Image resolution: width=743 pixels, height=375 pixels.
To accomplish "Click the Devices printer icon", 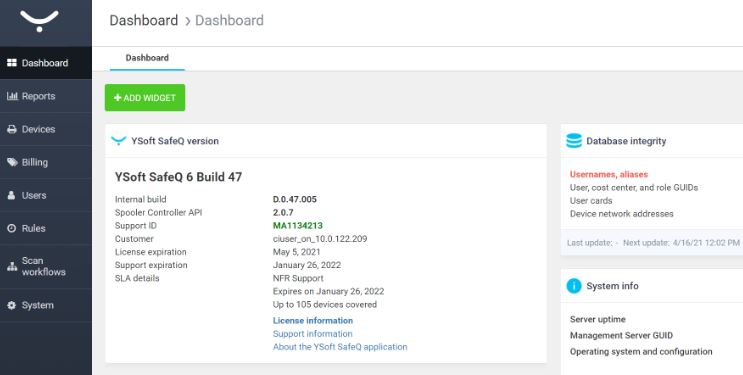I will pyautogui.click(x=12, y=129).
